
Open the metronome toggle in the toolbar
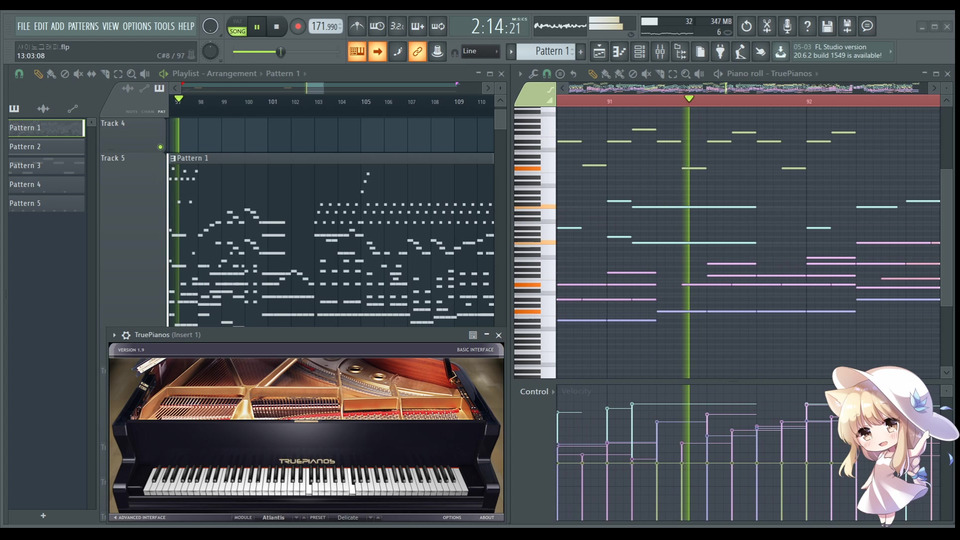(x=357, y=26)
